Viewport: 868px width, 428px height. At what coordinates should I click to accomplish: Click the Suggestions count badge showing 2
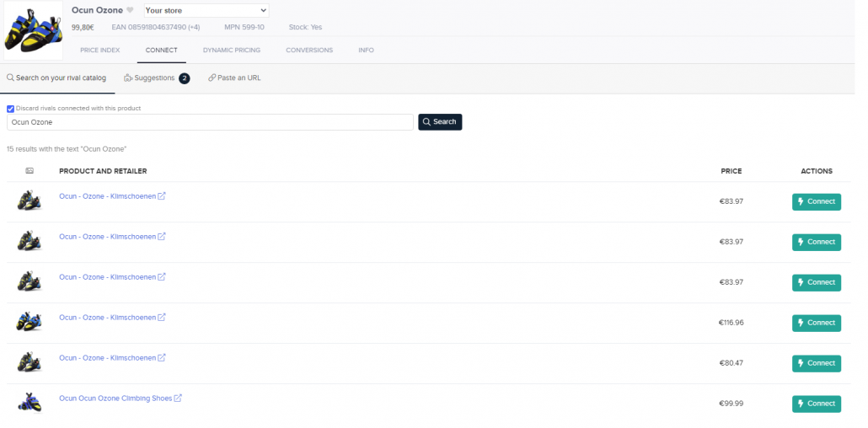(x=185, y=78)
